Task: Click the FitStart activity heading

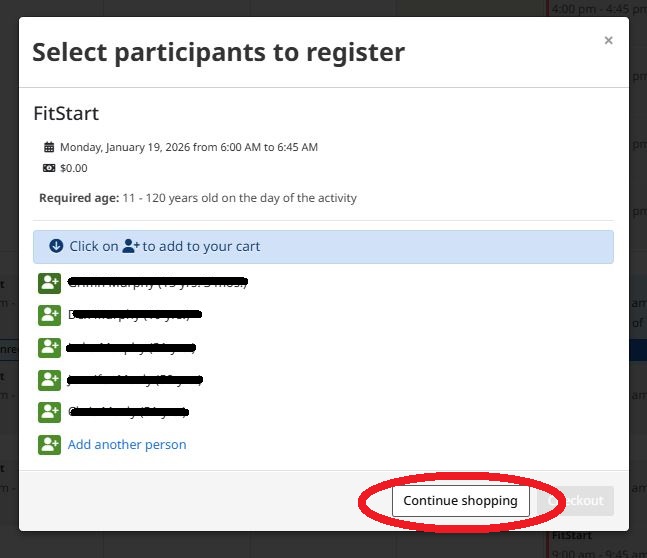Action: [x=66, y=113]
